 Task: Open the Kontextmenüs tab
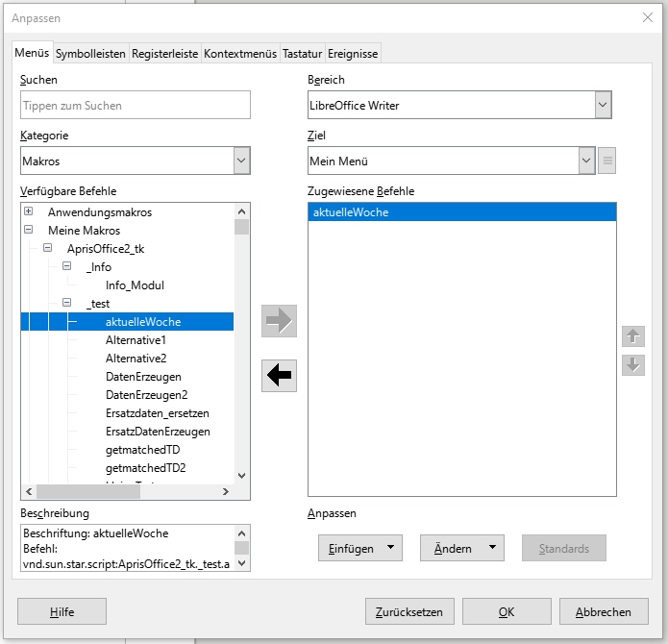[240, 54]
